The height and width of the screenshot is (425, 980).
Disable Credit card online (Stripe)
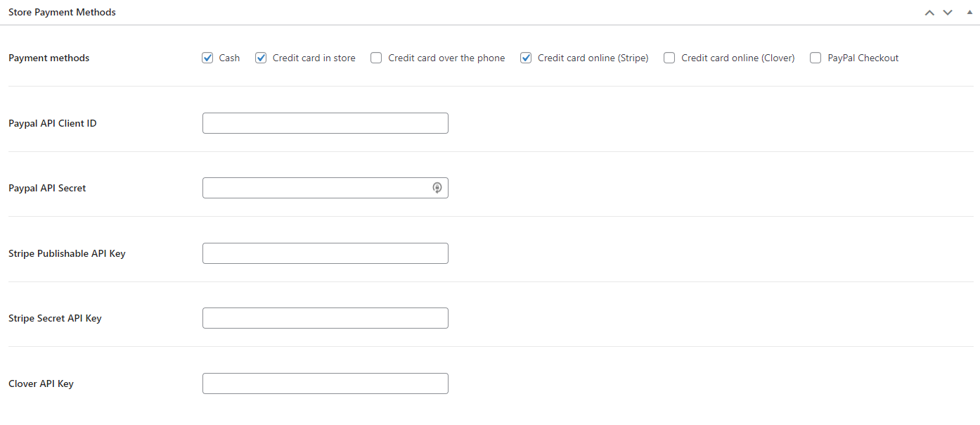tap(526, 58)
